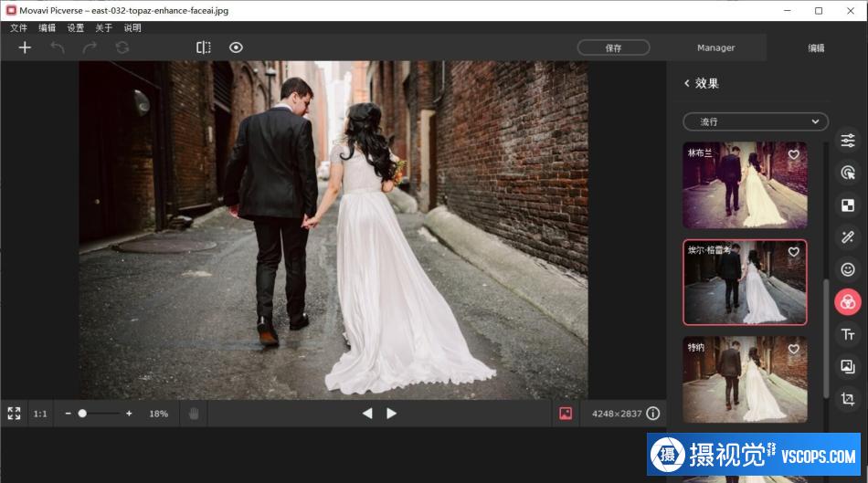
Task: Open the Manager tab
Action: click(x=715, y=48)
